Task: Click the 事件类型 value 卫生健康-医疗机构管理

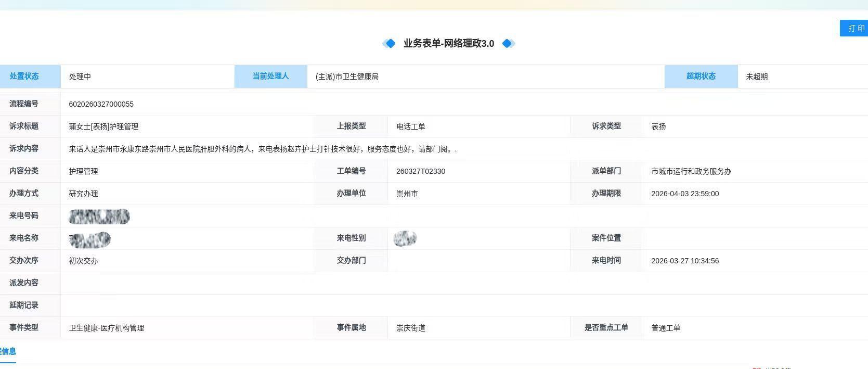Action: pos(106,328)
